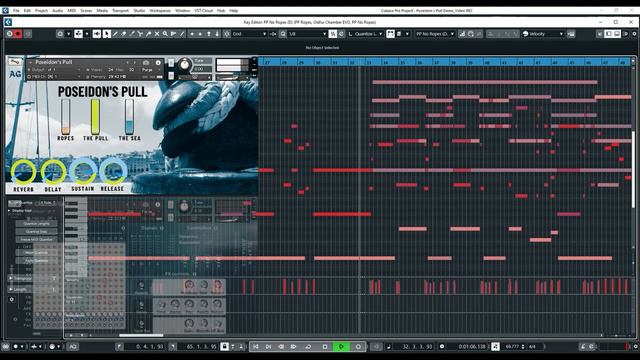Click the Kontakt instrument info icon
The image size is (640, 360).
click(x=158, y=62)
